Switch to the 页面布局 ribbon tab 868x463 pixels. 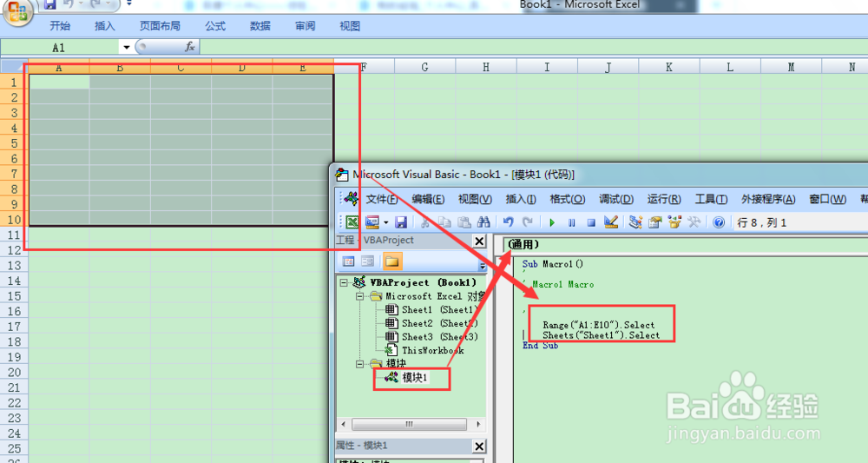160,26
